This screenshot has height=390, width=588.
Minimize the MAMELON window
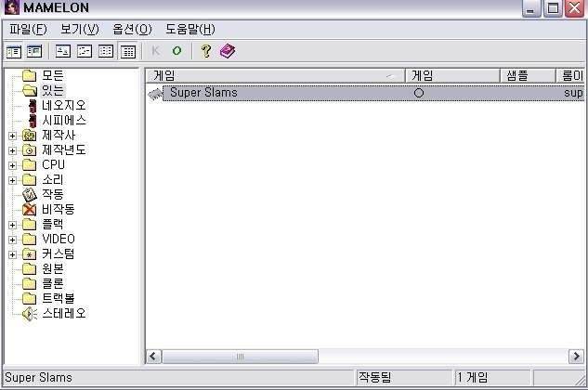[x=530, y=7]
